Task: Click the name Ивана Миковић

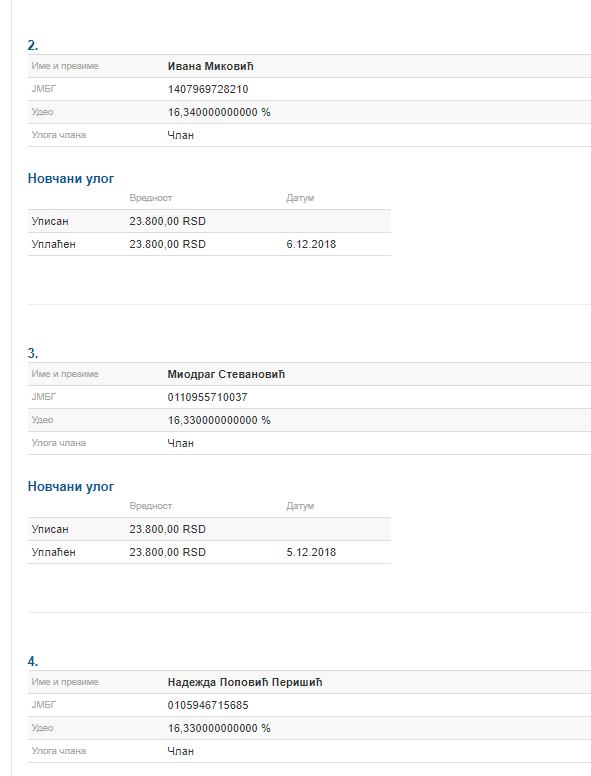Action: pyautogui.click(x=210, y=66)
